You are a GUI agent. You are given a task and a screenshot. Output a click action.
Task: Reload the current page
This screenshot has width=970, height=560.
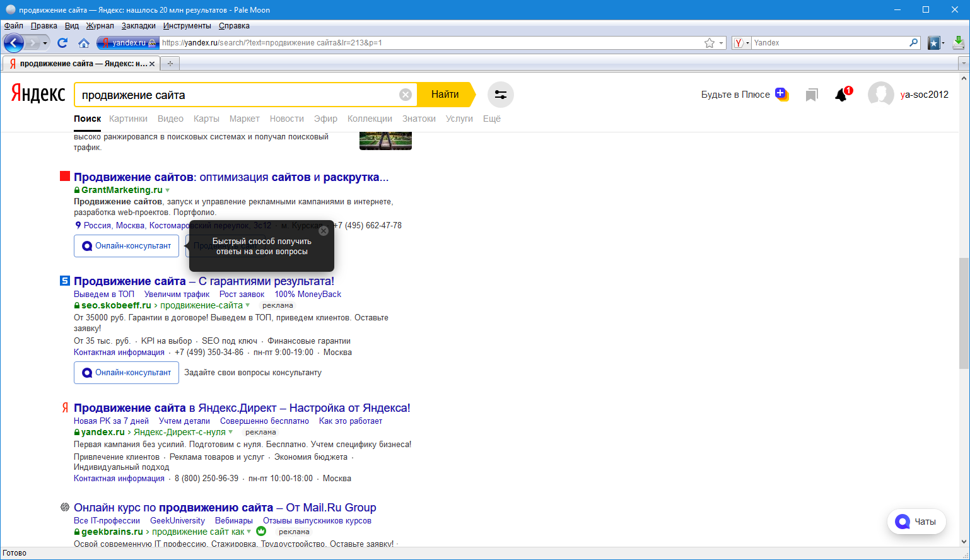tap(62, 43)
